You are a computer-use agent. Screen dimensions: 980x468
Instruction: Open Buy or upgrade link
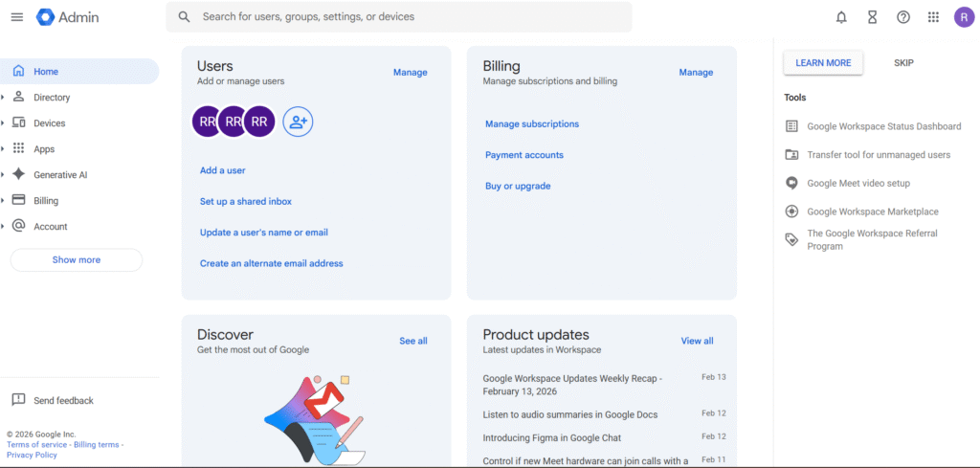(518, 187)
